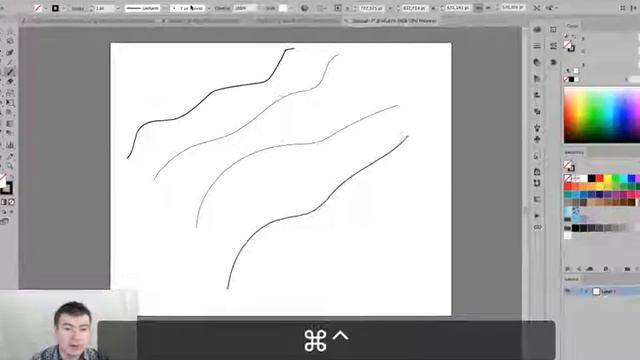640x360 pixels.
Task: Open the Color panel tab
Action: click(572, 26)
